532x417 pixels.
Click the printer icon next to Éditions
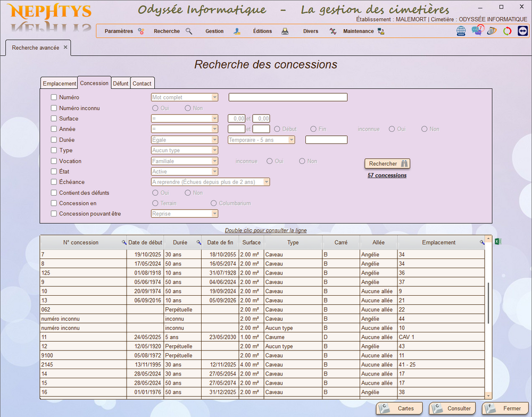click(285, 31)
